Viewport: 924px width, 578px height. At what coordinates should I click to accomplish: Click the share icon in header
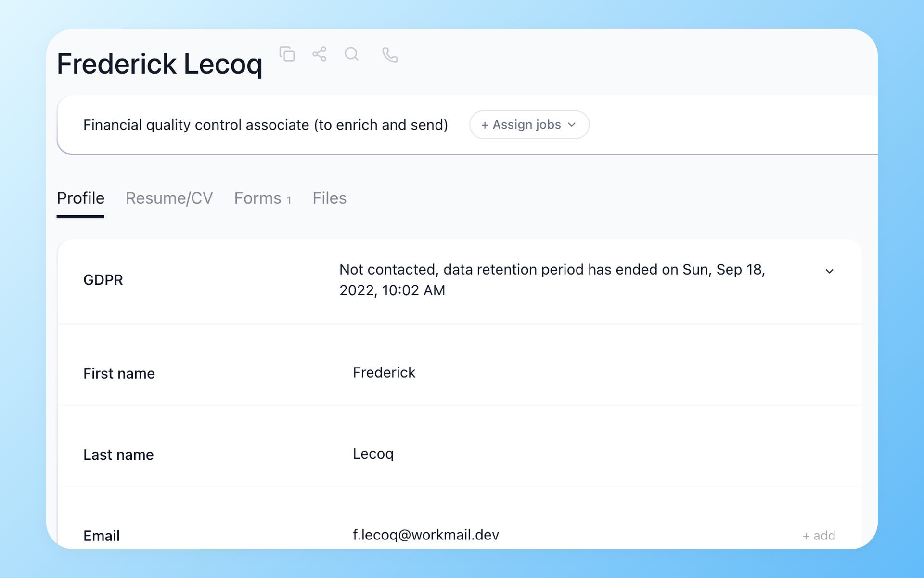[x=320, y=54]
